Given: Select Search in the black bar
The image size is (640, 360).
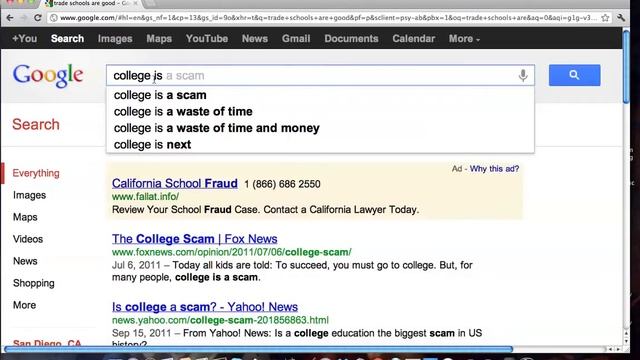Looking at the screenshot, I should 67,39.
